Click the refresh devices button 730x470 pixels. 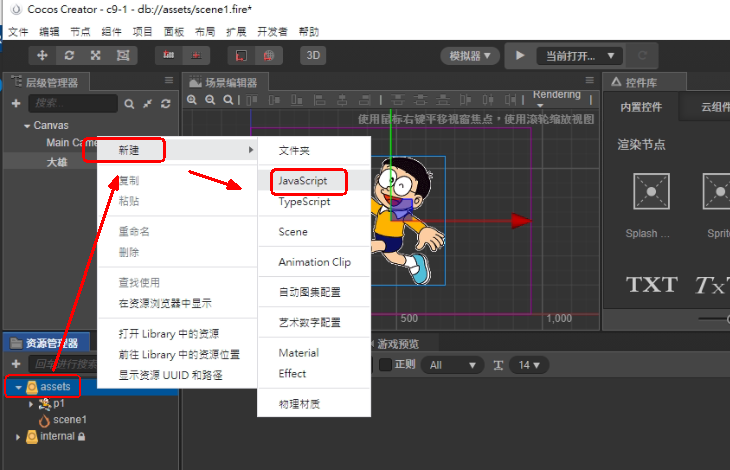tap(642, 56)
